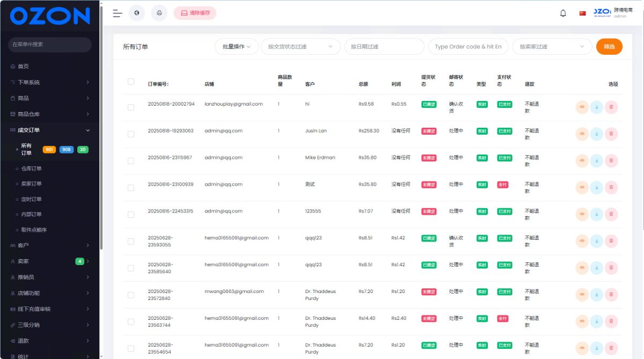Expand the 客户 sidebar menu
The height and width of the screenshot is (359, 644).
click(x=50, y=245)
